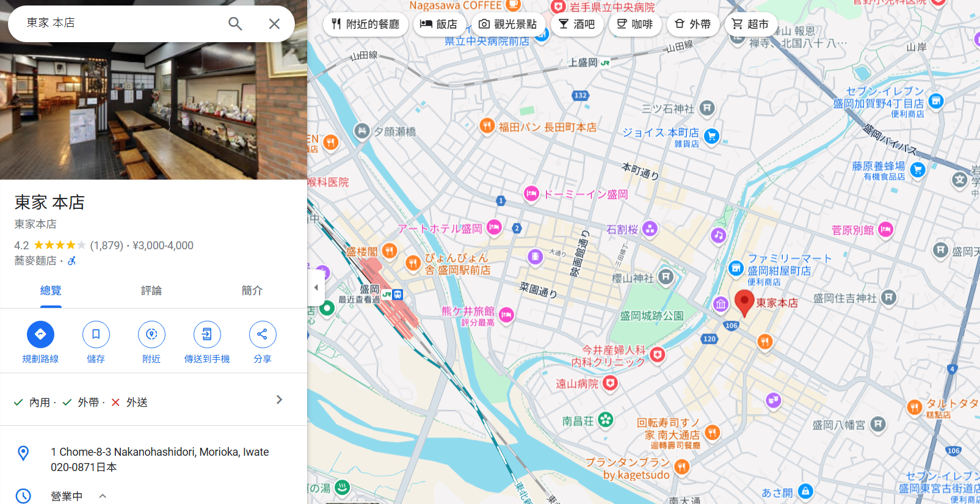Click the ジョイス 本町店 shopping marker

(711, 136)
